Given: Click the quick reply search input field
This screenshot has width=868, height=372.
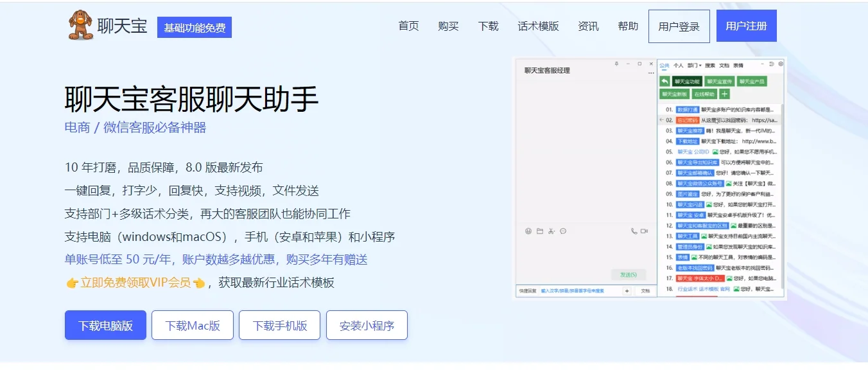Looking at the screenshot, I should [580, 291].
